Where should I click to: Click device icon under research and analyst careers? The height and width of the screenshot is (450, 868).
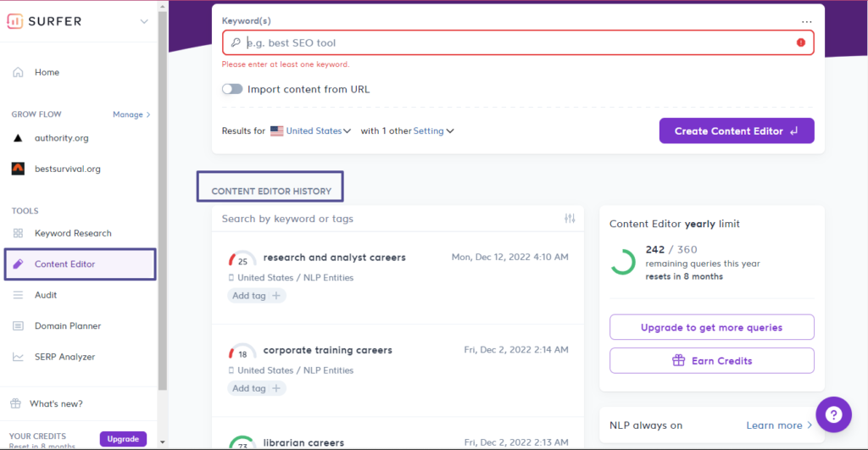click(x=231, y=278)
